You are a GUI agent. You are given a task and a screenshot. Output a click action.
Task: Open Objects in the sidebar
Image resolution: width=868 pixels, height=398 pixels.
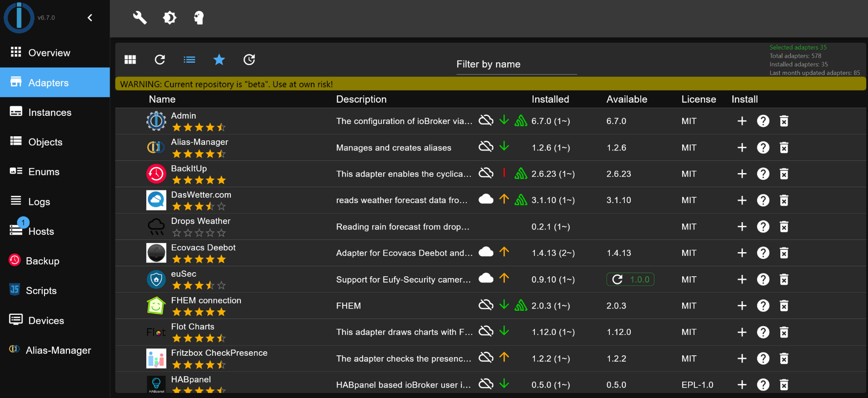pyautogui.click(x=55, y=142)
